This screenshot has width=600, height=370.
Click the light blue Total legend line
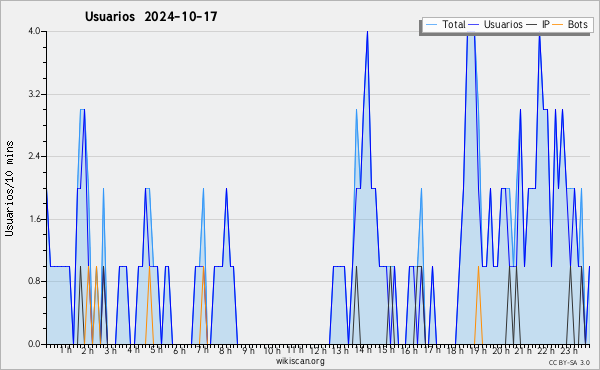tap(431, 25)
